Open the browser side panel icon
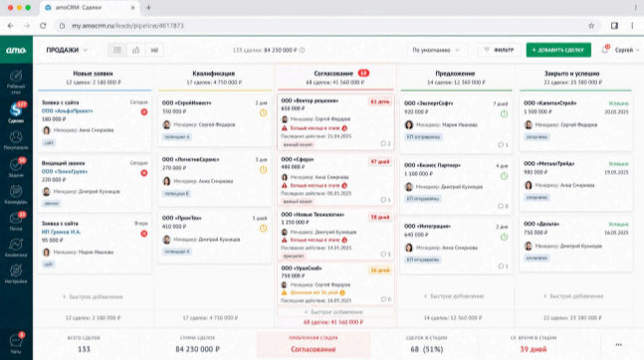The image size is (644, 360). tap(614, 26)
